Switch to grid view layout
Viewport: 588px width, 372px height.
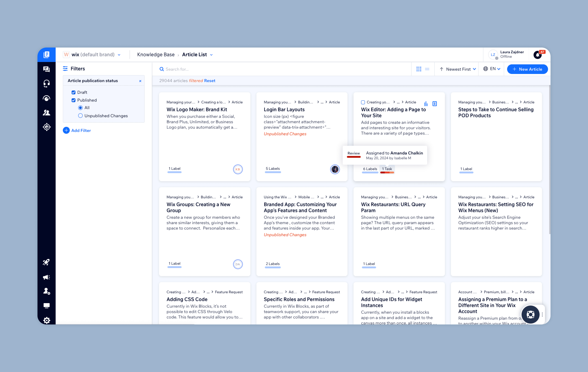(419, 69)
